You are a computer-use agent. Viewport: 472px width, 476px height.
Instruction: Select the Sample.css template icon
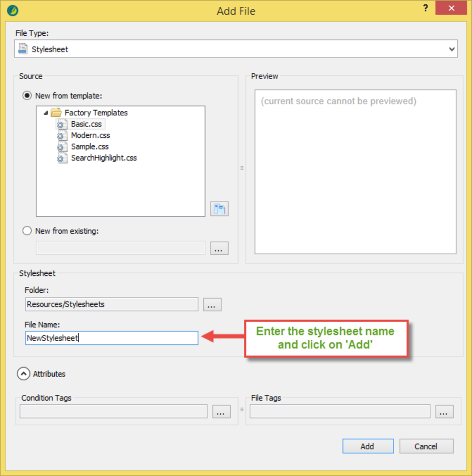point(61,146)
